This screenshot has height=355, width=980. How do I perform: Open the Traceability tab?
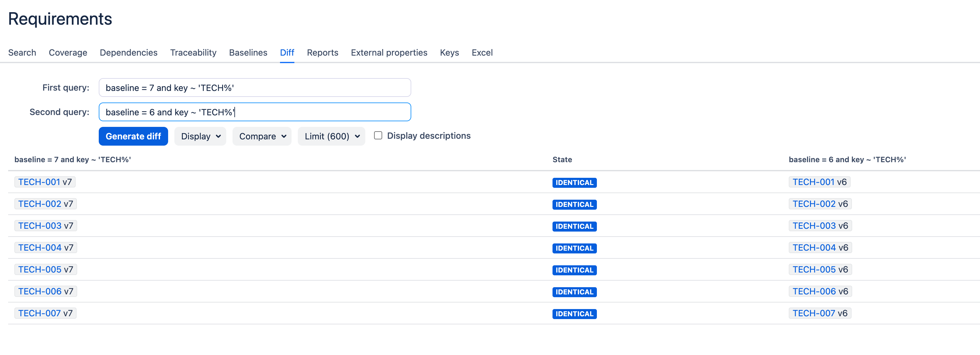coord(193,52)
